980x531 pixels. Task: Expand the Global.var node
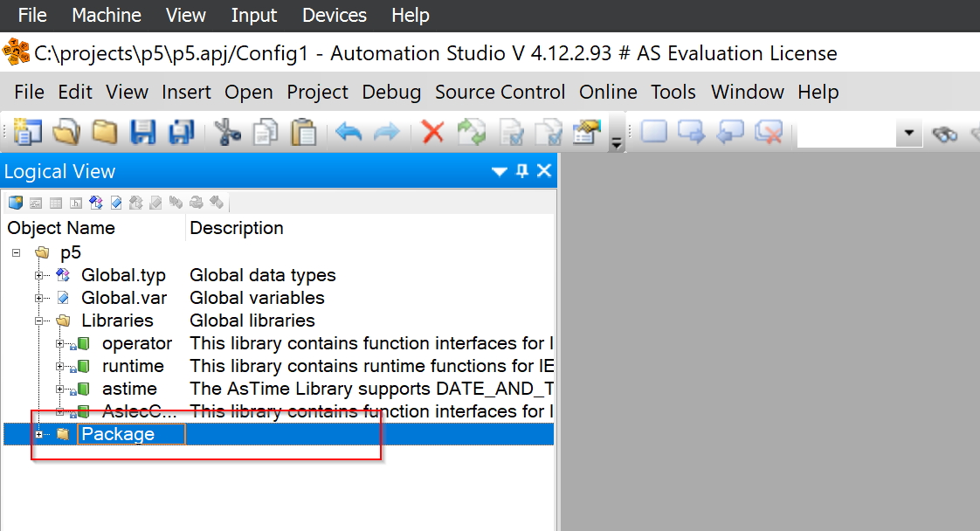click(38, 298)
